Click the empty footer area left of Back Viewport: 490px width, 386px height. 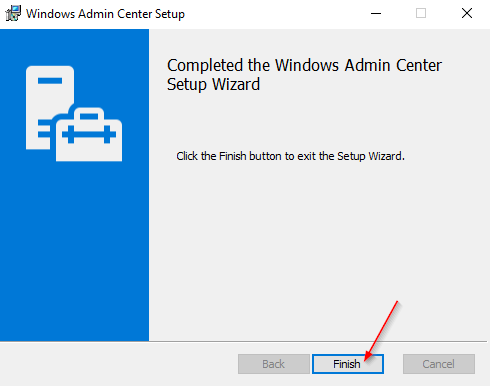118,364
